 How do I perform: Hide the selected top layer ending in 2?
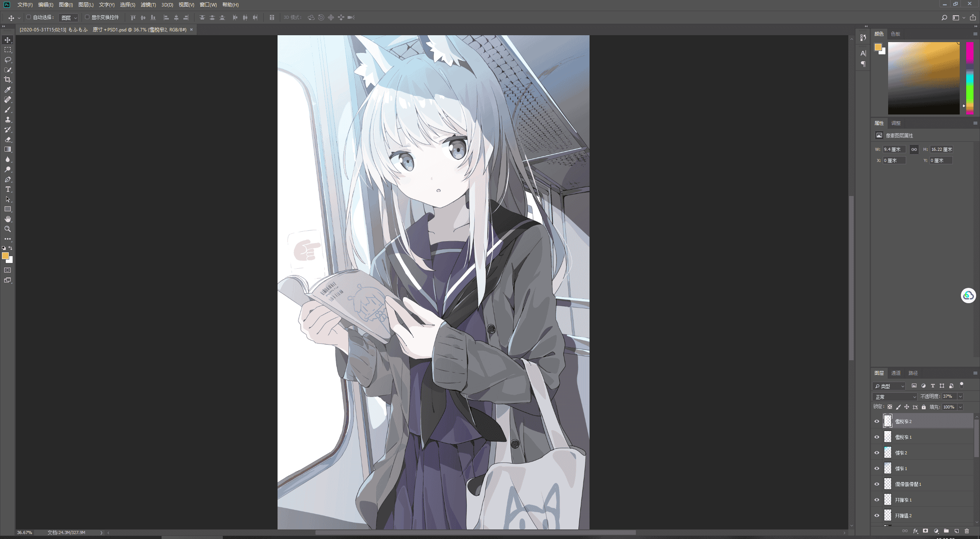[x=877, y=421]
